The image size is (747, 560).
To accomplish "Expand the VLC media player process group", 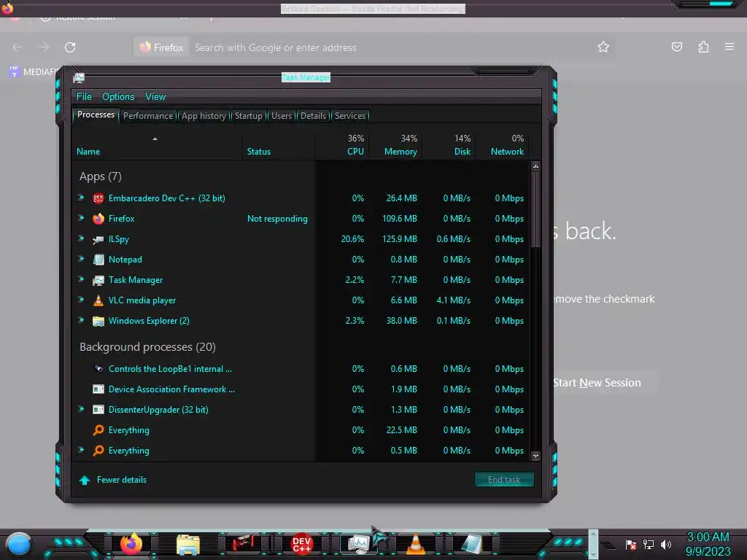I will (81, 300).
